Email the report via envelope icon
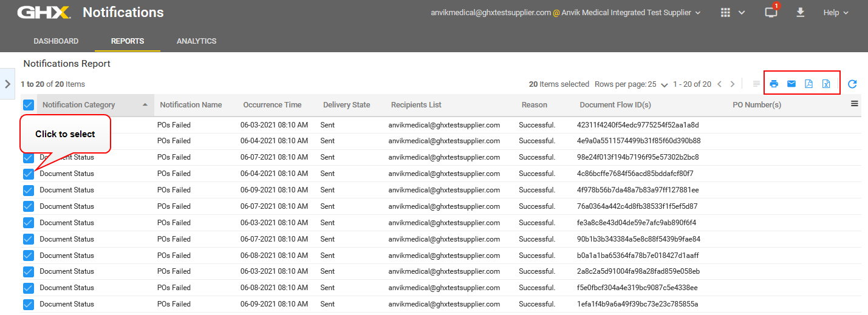 791,84
